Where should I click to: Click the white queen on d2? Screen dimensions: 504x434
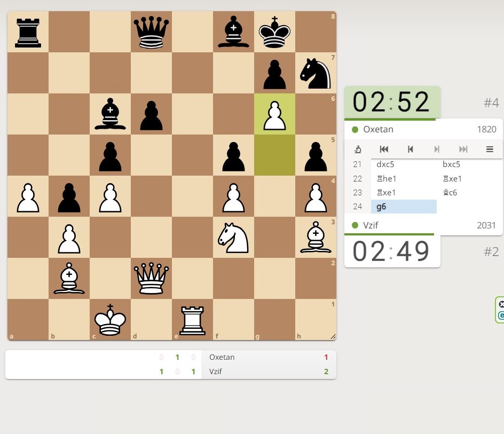pos(151,279)
